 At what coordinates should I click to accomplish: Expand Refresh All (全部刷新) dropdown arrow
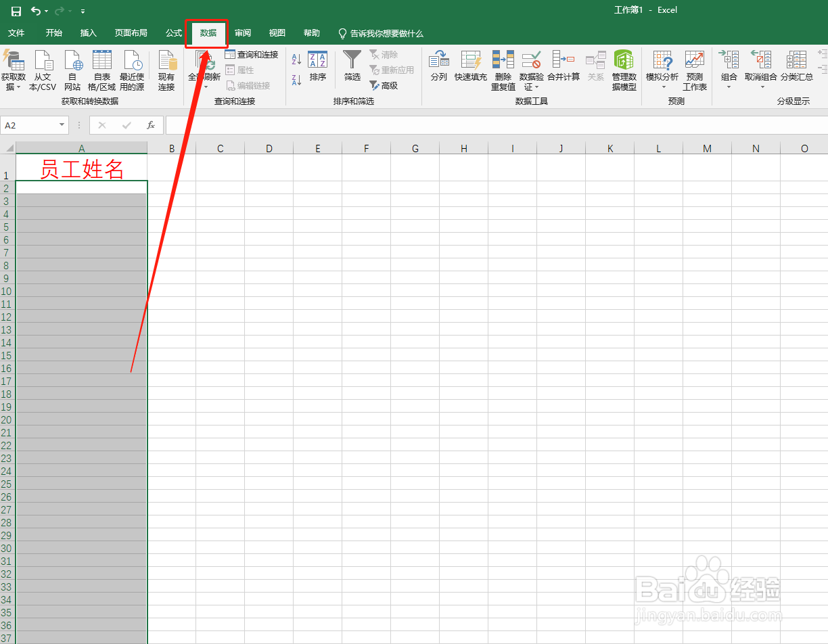[206, 87]
